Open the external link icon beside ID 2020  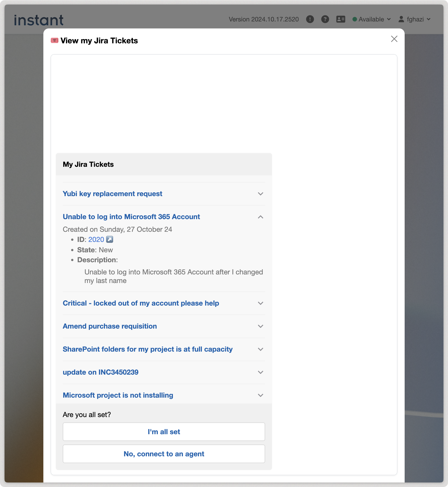[x=110, y=239]
